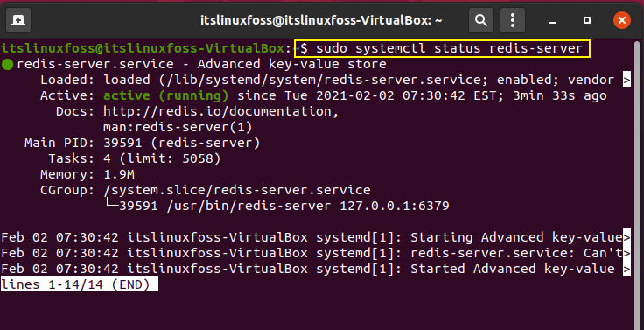Click the active (running) status text
644x330 pixels.
pos(166,95)
